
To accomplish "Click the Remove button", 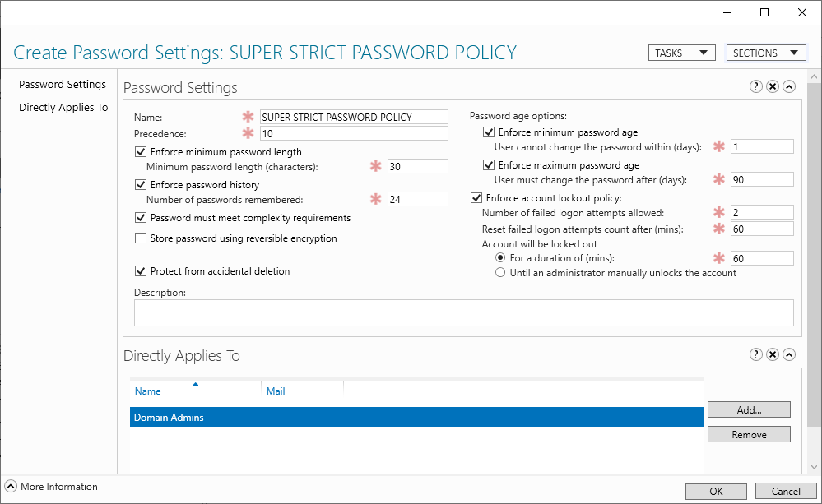I will click(x=749, y=434).
